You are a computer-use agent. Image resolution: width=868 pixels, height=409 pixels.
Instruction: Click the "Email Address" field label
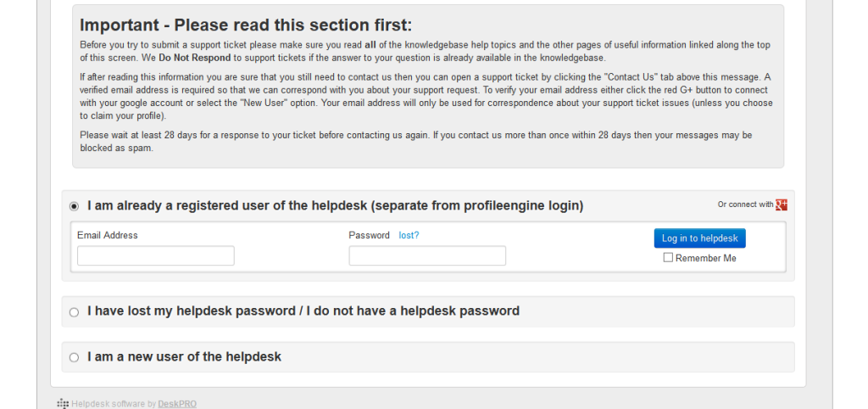click(x=108, y=235)
